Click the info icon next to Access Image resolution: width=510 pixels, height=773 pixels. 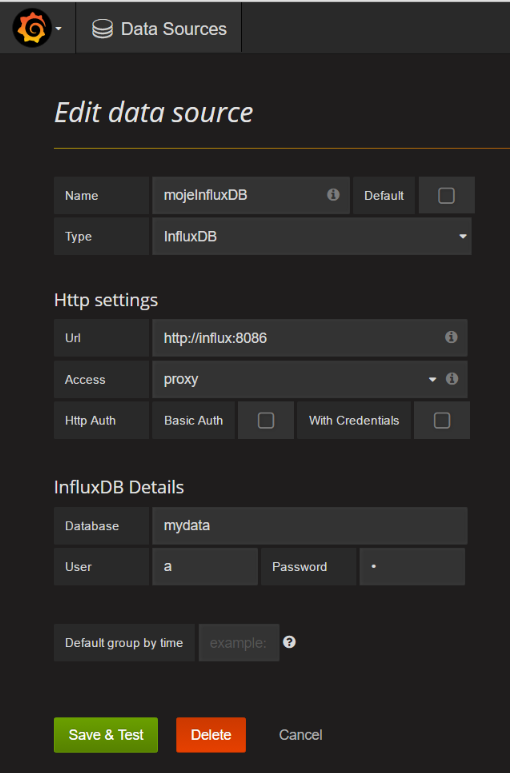(452, 379)
